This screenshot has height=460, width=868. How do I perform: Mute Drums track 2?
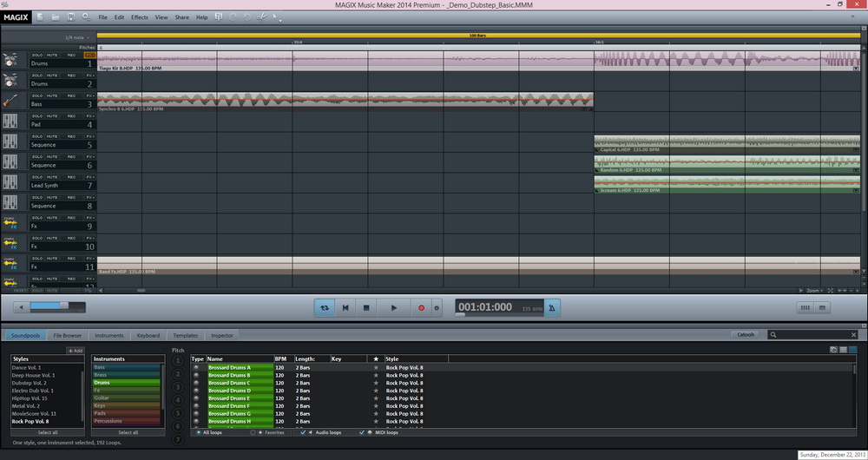coord(52,76)
